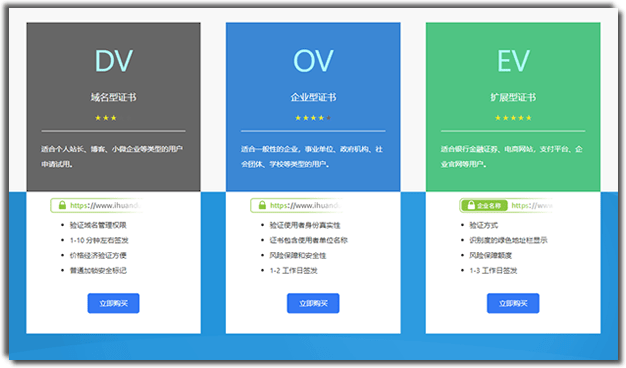Click the 验证使用者身份真实性 list item
The width and height of the screenshot is (626, 368).
[x=305, y=225]
